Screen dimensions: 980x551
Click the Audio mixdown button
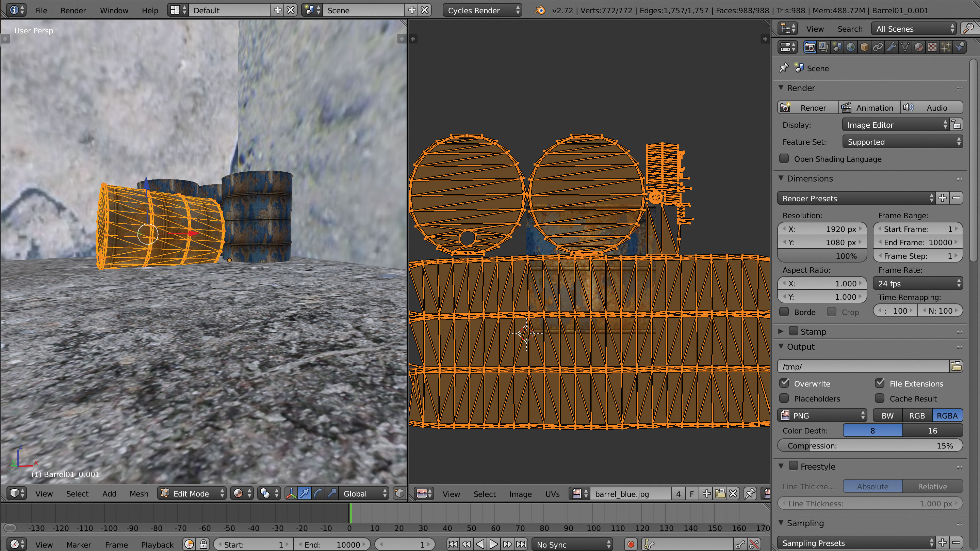(x=932, y=108)
